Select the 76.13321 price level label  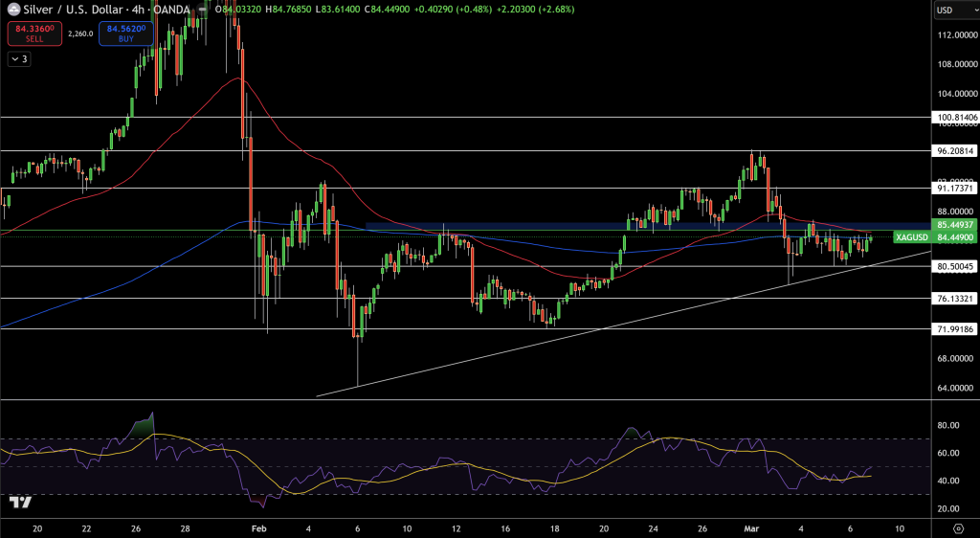coord(954,299)
